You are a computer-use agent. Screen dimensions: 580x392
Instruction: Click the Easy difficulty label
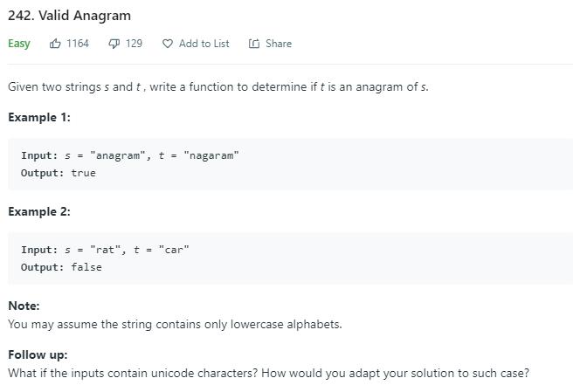19,44
